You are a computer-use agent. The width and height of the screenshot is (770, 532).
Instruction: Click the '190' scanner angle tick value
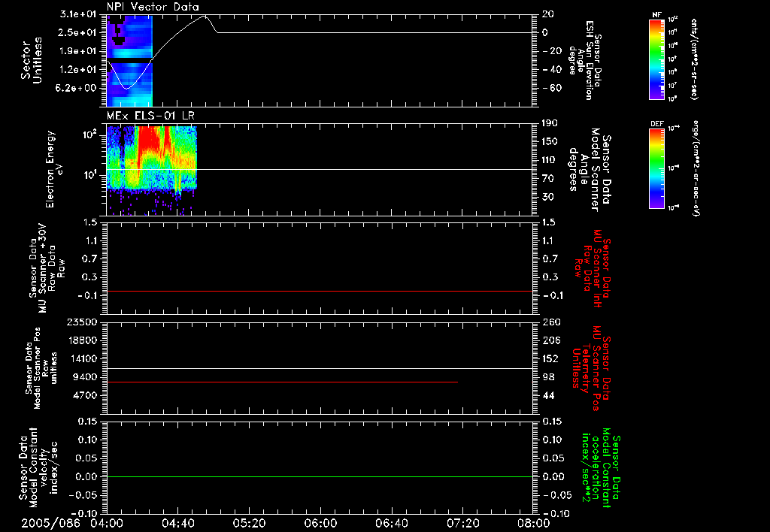550,123
